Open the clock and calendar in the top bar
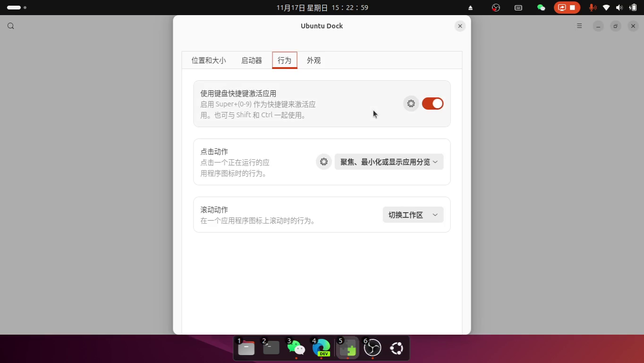Viewport: 644px width, 363px height. [322, 8]
